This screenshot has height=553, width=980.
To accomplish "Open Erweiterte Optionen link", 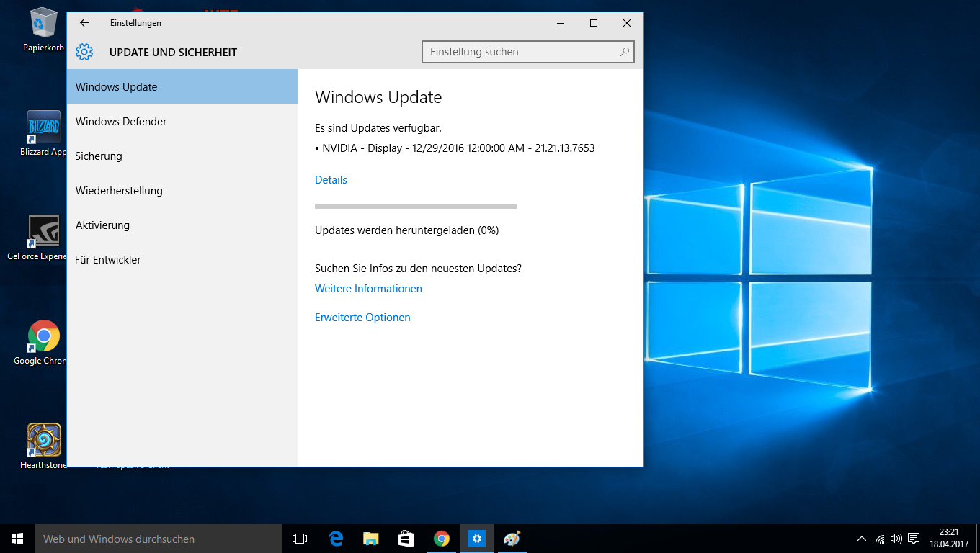I will click(362, 318).
